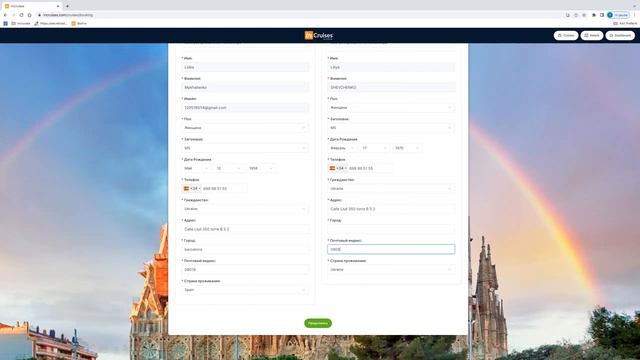The width and height of the screenshot is (640, 360).
Task: Click second passenger's empty city field
Action: (x=391, y=229)
